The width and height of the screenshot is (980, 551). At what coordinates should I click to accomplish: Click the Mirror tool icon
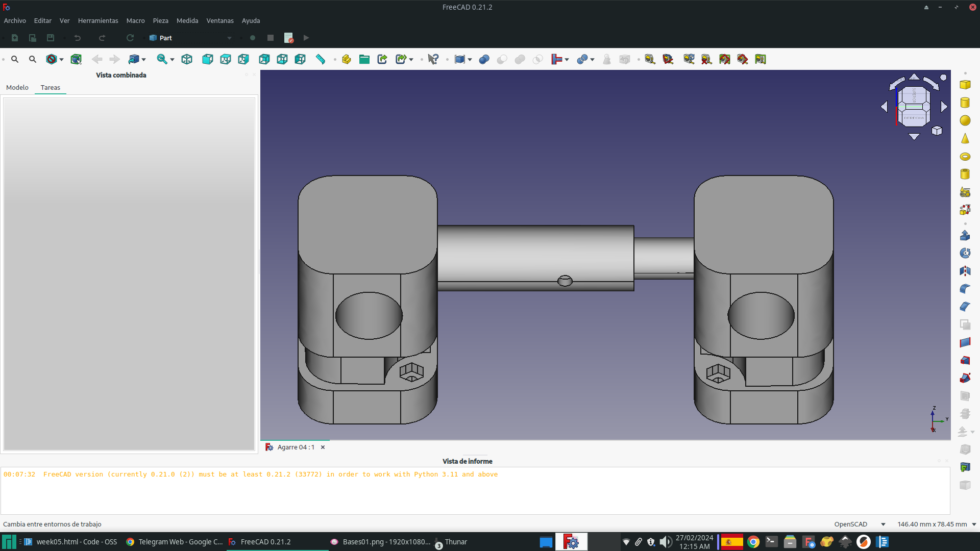965,271
